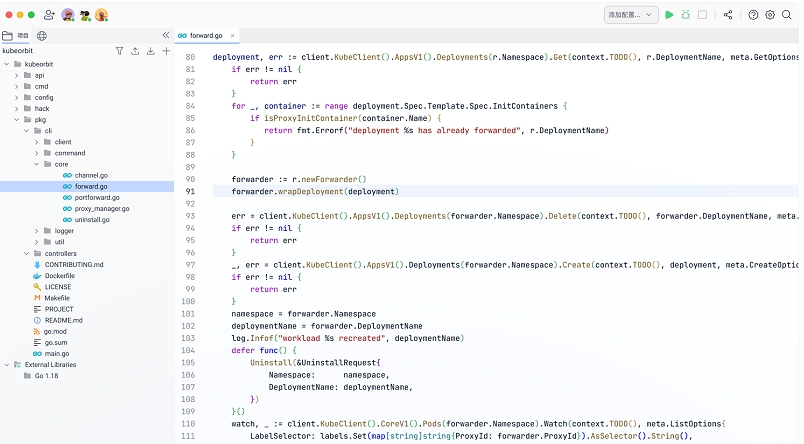Open settings via the gear icon

click(770, 15)
